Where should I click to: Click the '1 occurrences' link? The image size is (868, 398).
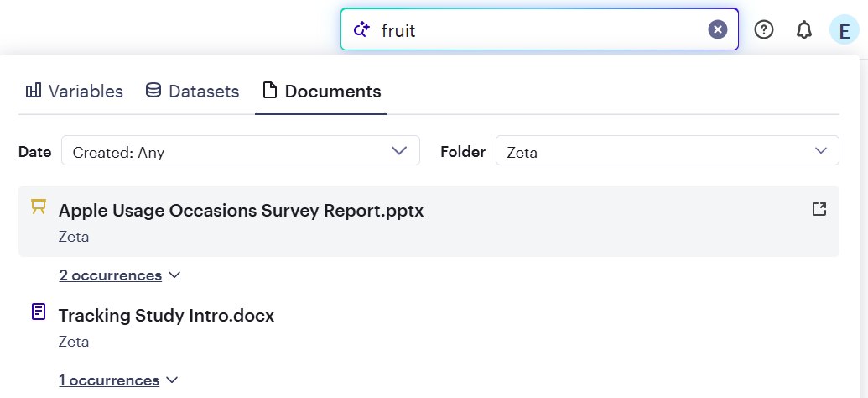pos(109,380)
